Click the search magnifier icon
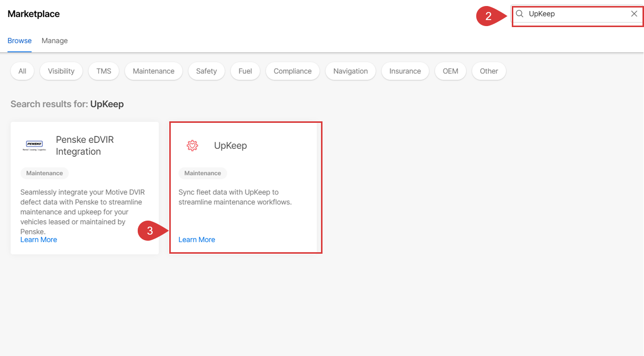 pyautogui.click(x=520, y=14)
